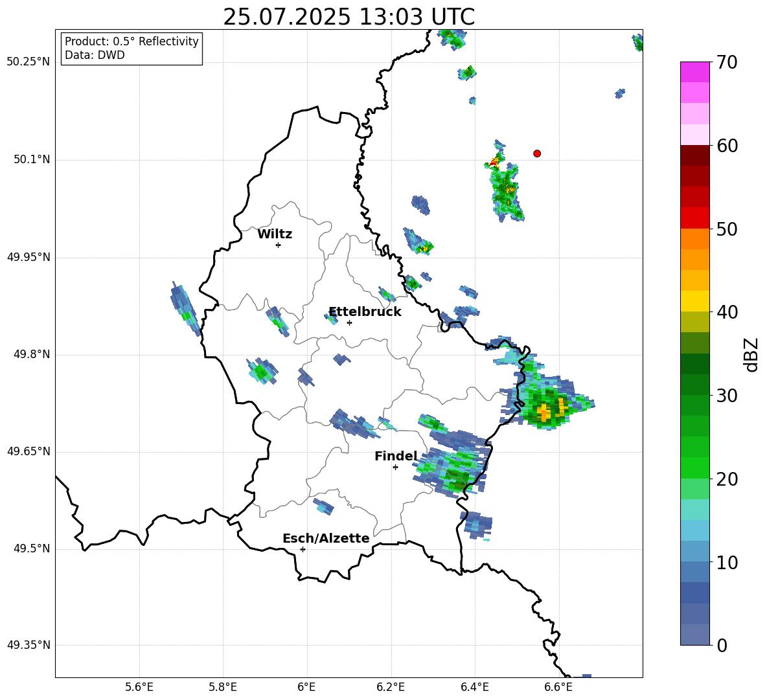Screen dimensions: 767x700
Task: Click the 49.8°N latitude label
Action: tap(32, 354)
